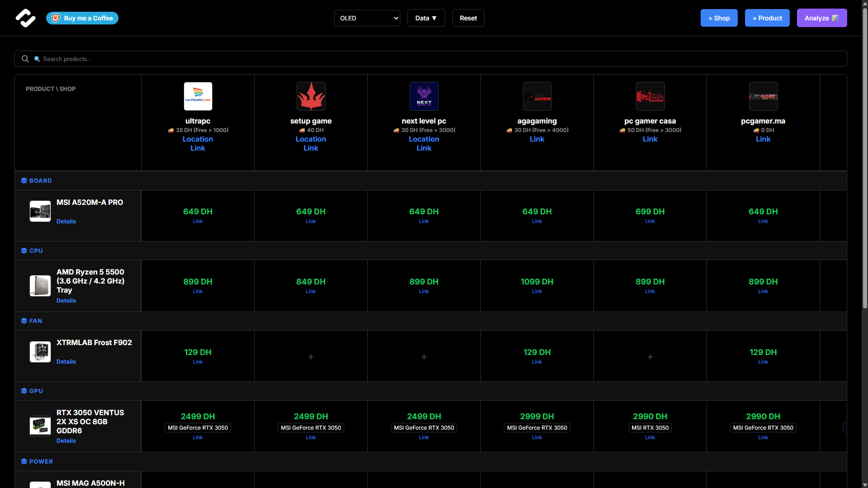Open the Data dropdown menu
This screenshot has height=488, width=868.
click(426, 18)
